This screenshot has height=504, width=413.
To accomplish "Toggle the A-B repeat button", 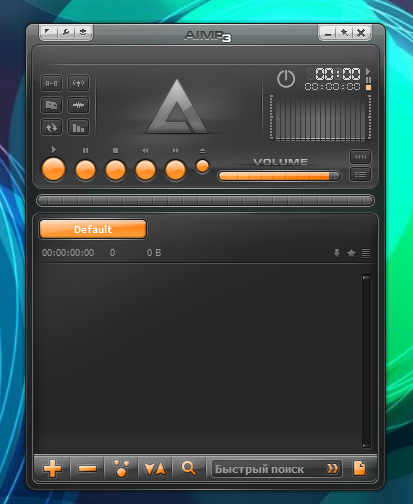I will pyautogui.click(x=51, y=83).
